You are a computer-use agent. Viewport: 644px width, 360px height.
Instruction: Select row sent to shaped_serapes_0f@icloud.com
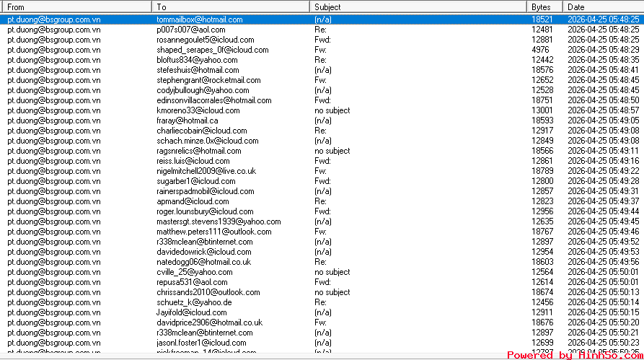[322, 50]
